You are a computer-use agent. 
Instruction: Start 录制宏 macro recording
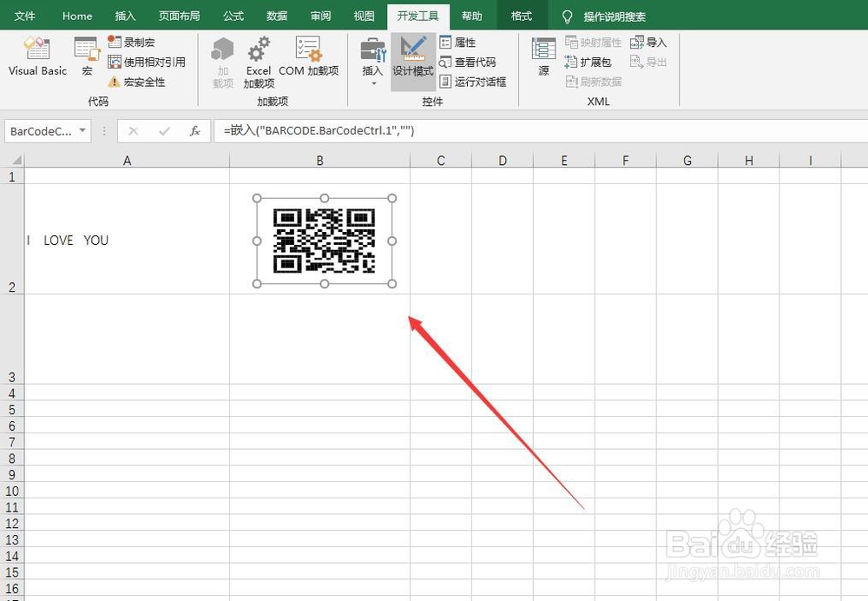[x=131, y=42]
